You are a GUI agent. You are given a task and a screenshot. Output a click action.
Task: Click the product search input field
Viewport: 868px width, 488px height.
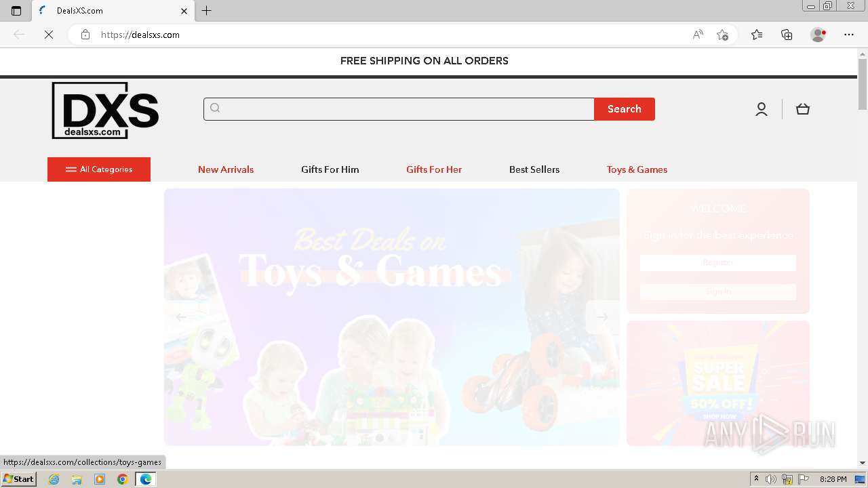point(399,109)
